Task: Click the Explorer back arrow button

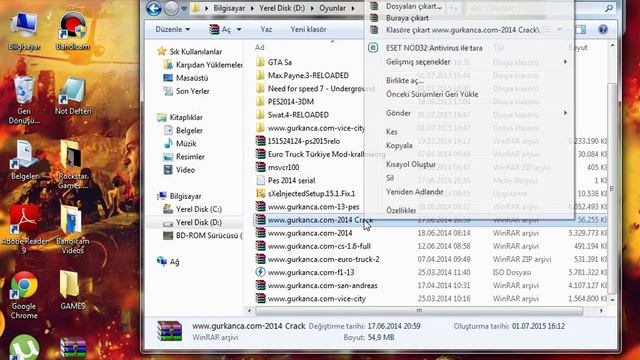Action: pos(154,8)
